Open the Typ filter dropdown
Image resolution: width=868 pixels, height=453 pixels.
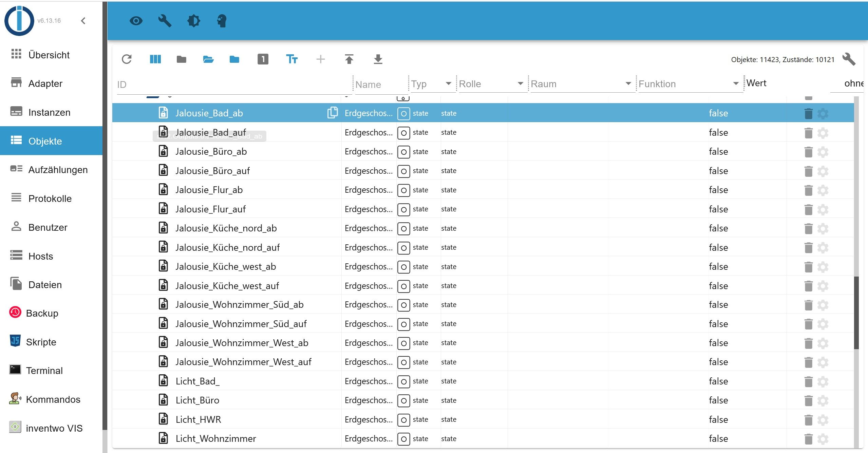[448, 83]
